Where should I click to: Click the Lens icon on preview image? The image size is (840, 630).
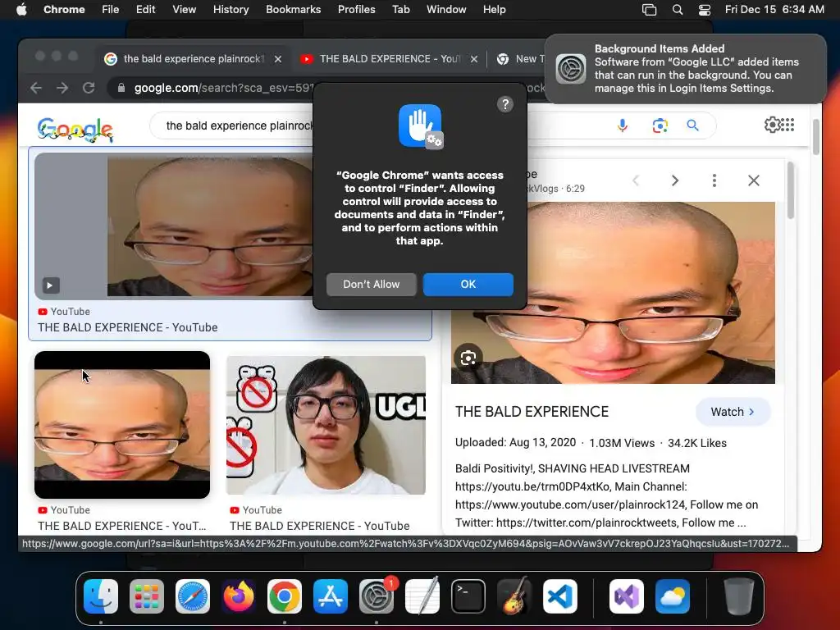click(468, 358)
